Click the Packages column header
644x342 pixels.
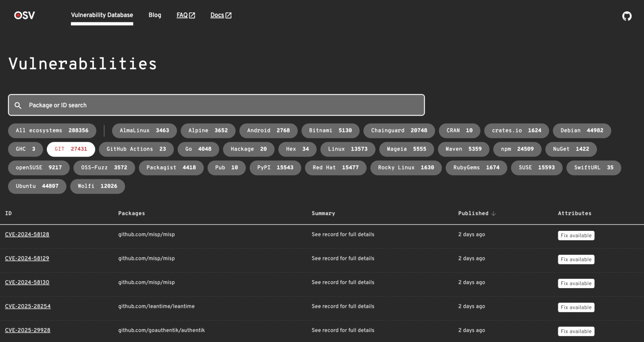[x=131, y=213]
